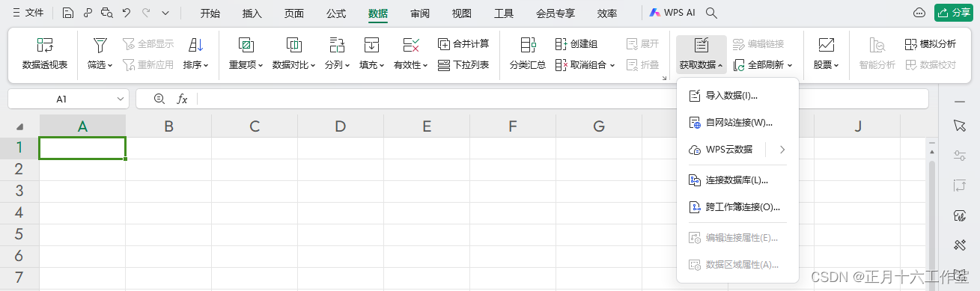
Task: Open the 填充 dropdown
Action: point(371,54)
